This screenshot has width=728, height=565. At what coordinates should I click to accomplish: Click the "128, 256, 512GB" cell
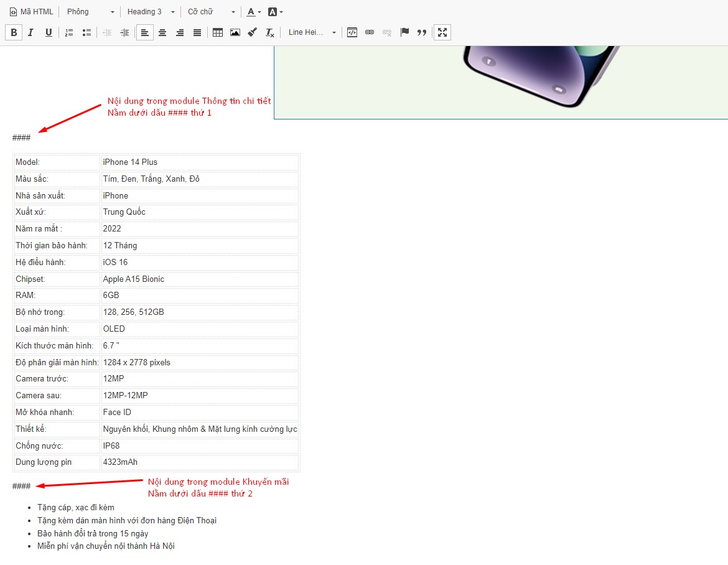200,312
